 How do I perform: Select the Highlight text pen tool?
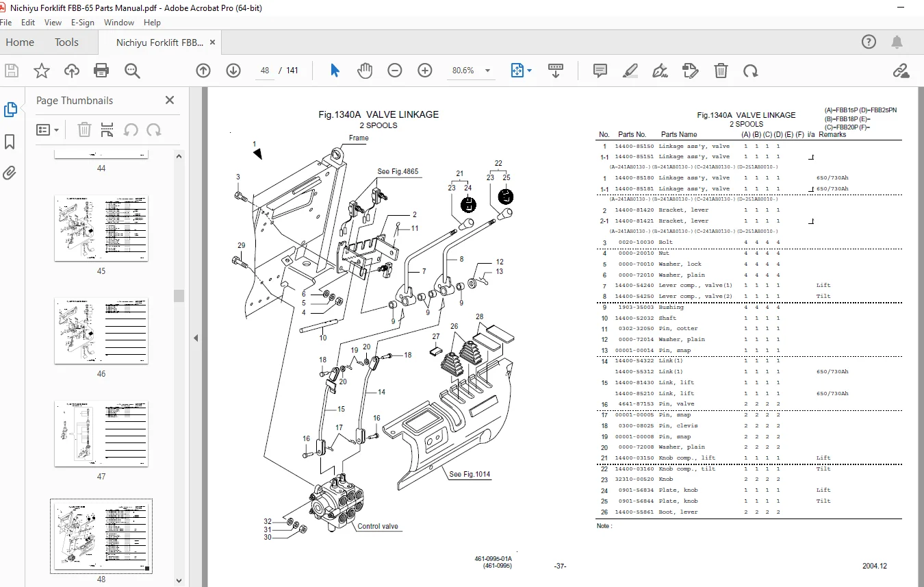point(630,71)
